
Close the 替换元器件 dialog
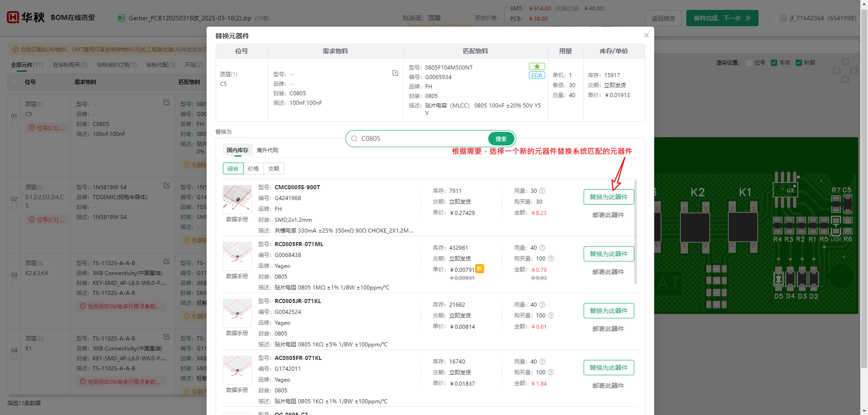(646, 35)
